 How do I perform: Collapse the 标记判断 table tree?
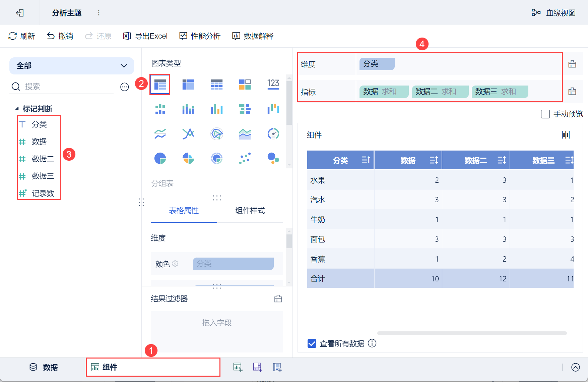point(17,109)
